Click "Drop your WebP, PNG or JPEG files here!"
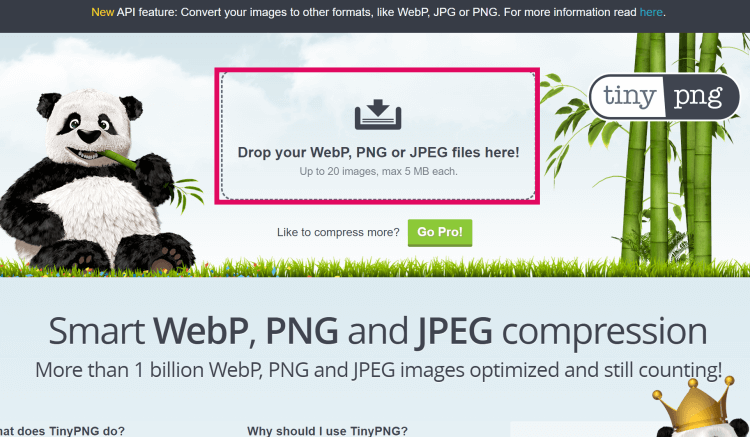Viewport: 750px width, 437px height. click(378, 152)
